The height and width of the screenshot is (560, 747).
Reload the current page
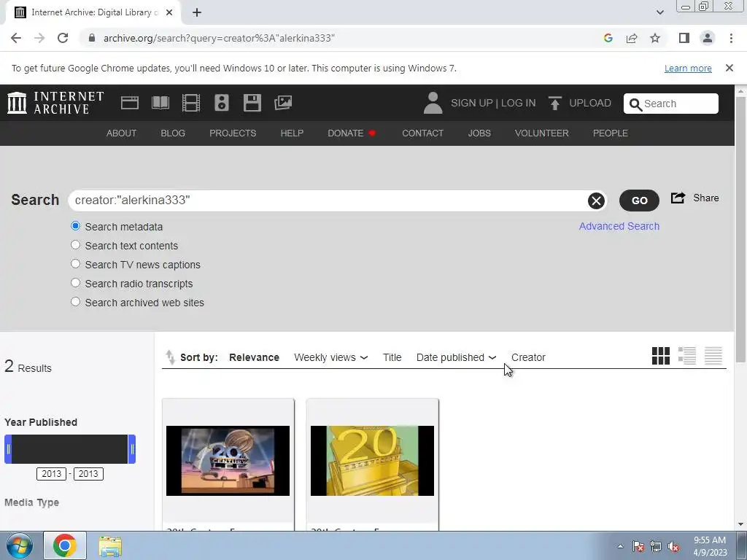pyautogui.click(x=63, y=38)
